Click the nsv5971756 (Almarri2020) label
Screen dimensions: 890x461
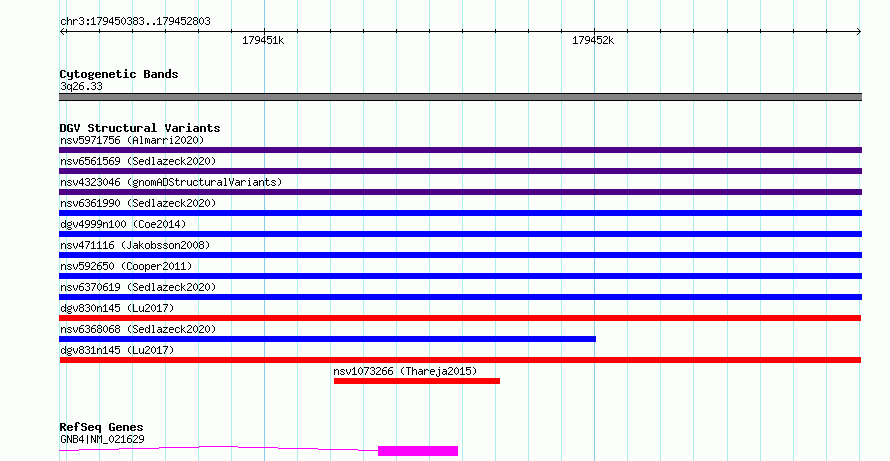(132, 140)
